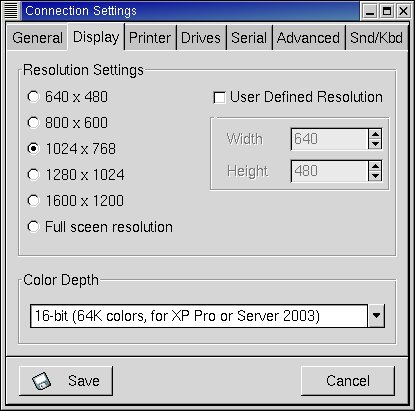Decrease Width with the down arrow
Viewport: 415px width, 411px height.
375,144
